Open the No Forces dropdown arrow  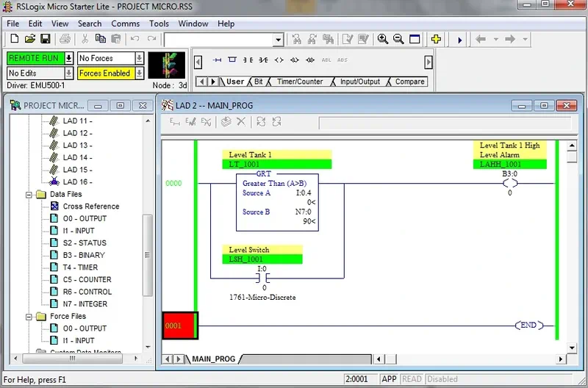[x=139, y=58]
